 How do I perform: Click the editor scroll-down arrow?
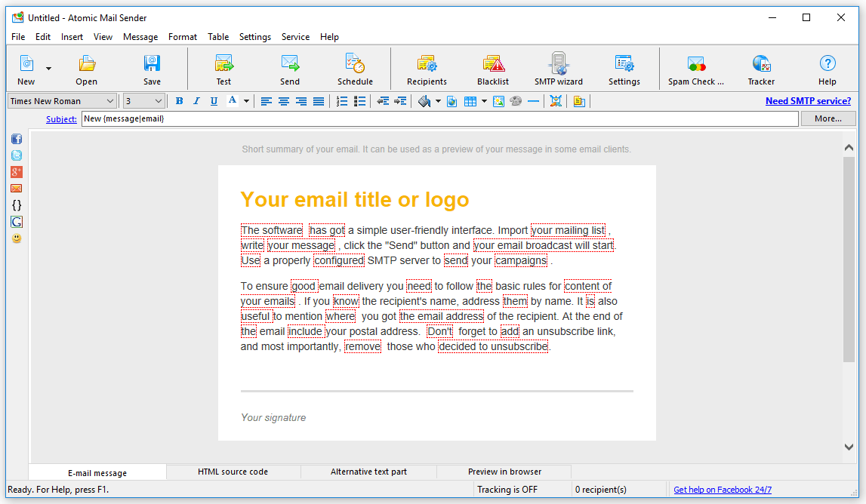pyautogui.click(x=849, y=447)
